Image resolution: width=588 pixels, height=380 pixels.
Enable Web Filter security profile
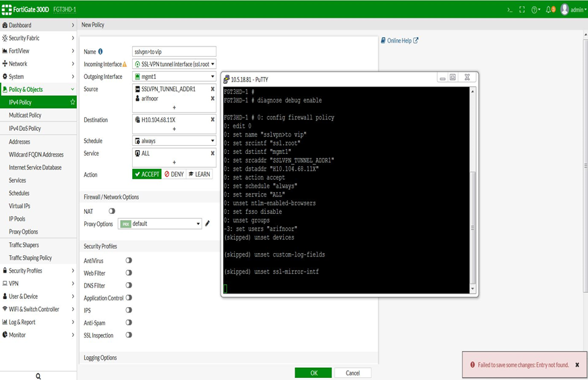click(129, 273)
